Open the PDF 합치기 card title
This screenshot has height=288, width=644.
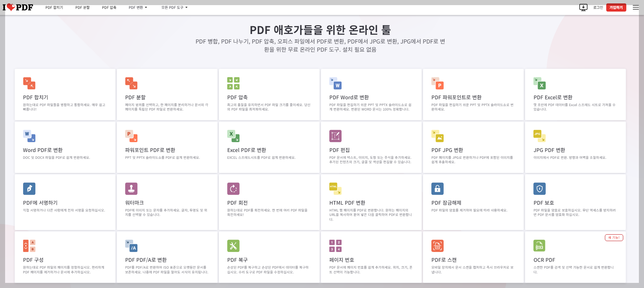coord(36,97)
